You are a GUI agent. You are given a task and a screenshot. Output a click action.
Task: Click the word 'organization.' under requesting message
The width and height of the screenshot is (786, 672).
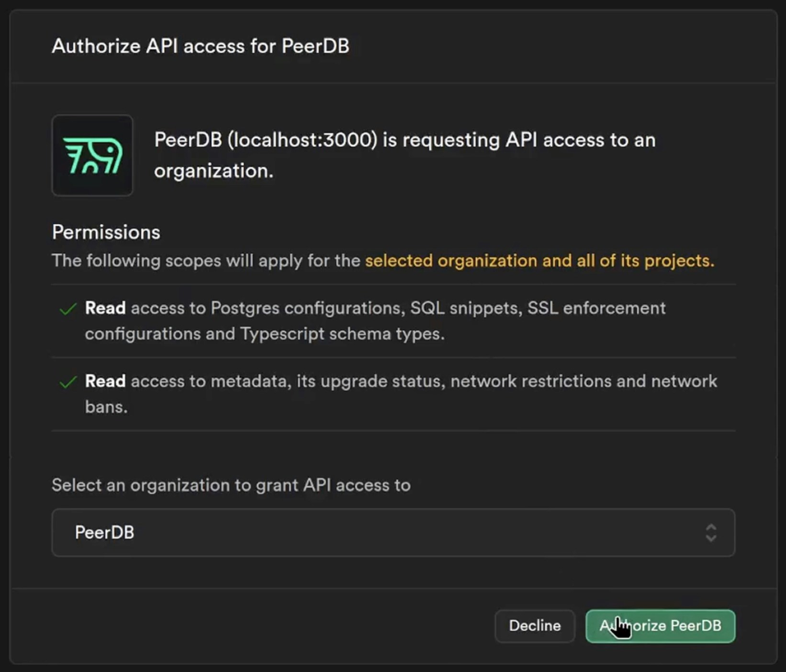[x=213, y=171]
